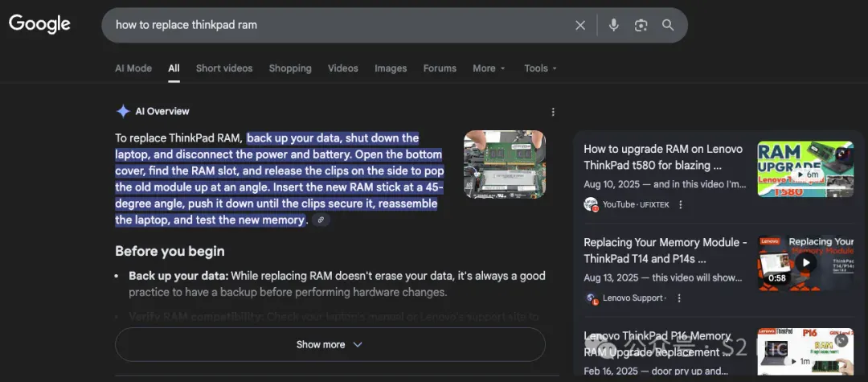The height and width of the screenshot is (382, 868).
Task: Click the 'AI Overview' label
Action: [x=162, y=111]
